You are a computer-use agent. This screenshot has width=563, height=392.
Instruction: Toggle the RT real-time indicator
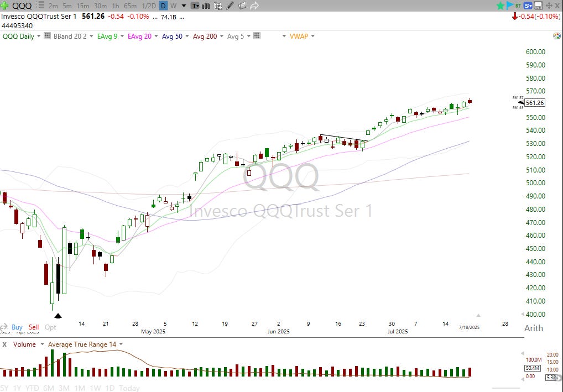tap(518, 6)
